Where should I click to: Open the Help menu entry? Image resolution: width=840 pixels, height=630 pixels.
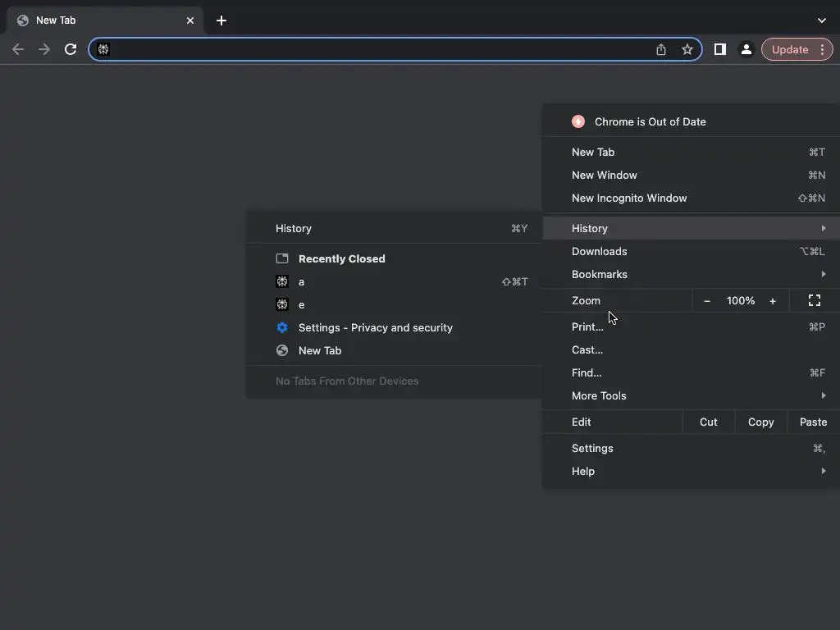(691, 472)
